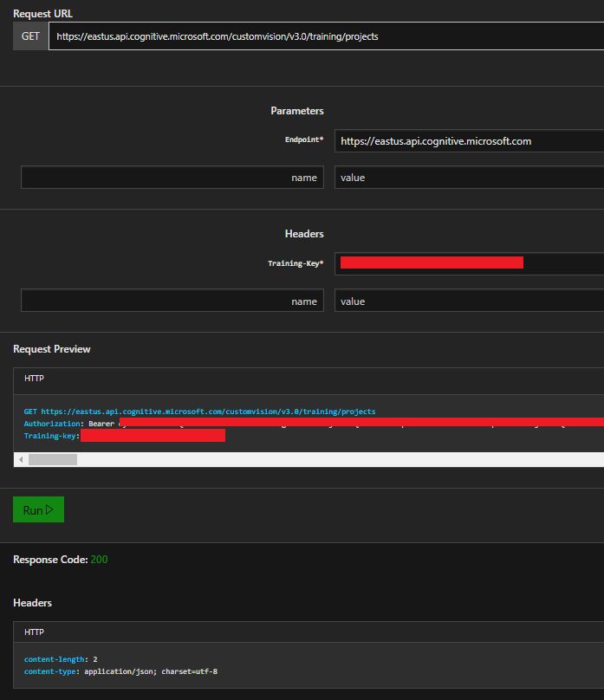
Task: Click the Parameters name input box
Action: click(172, 178)
